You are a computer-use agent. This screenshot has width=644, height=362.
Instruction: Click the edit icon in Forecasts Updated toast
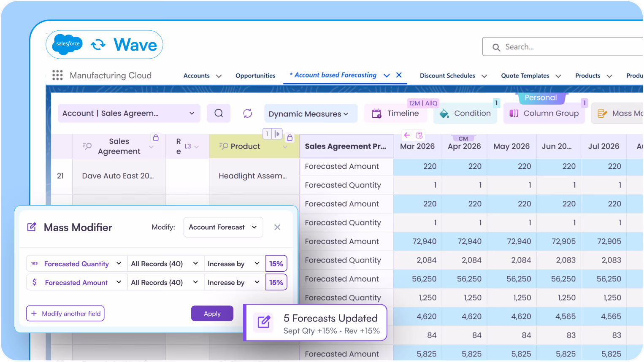(x=264, y=322)
